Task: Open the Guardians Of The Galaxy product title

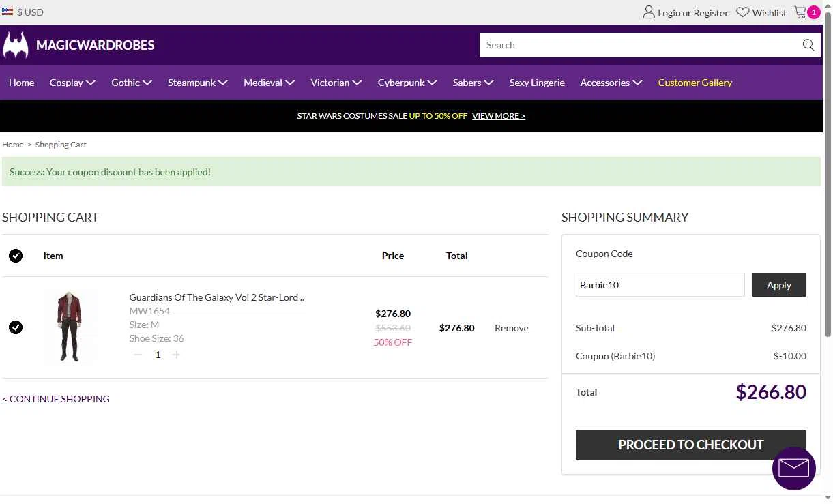Action: pos(217,297)
